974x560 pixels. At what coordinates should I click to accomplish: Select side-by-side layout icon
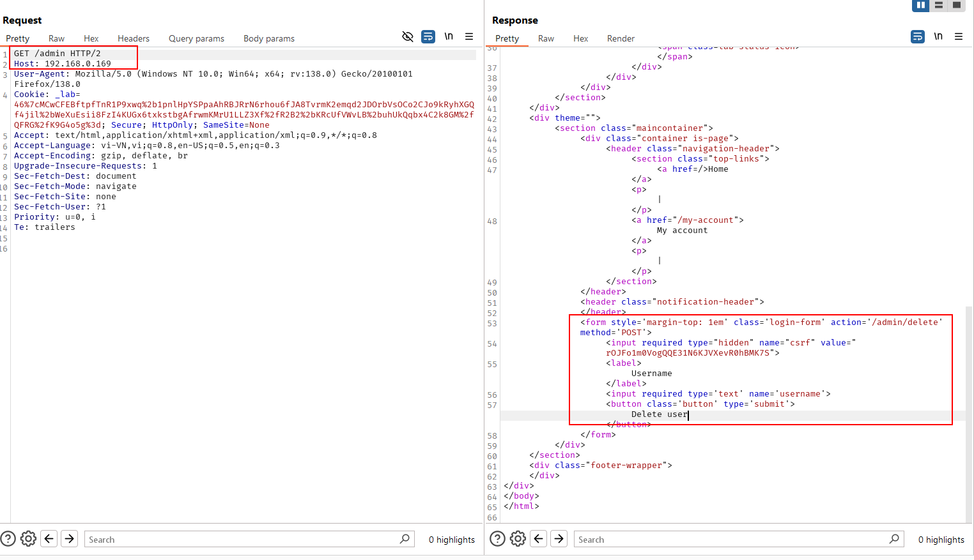tap(920, 5)
